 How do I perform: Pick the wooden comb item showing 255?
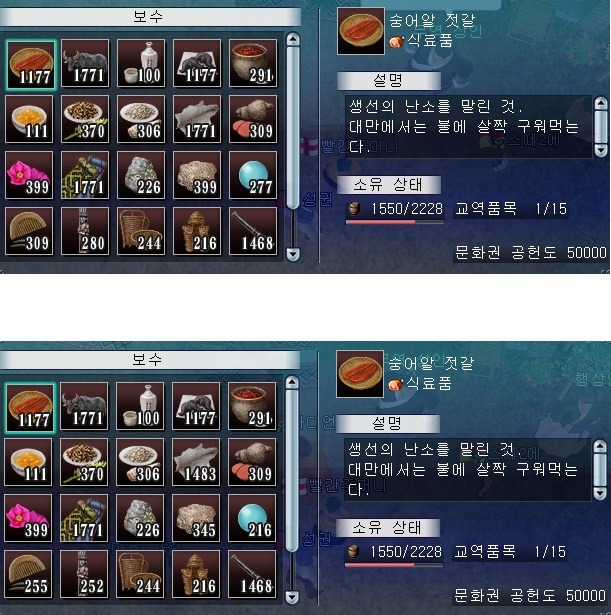pos(28,574)
